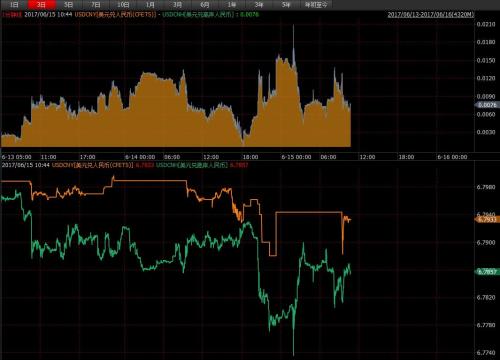The width and height of the screenshot is (500, 360).
Task: Choose the 3月 range tab
Action: pos(178,5)
